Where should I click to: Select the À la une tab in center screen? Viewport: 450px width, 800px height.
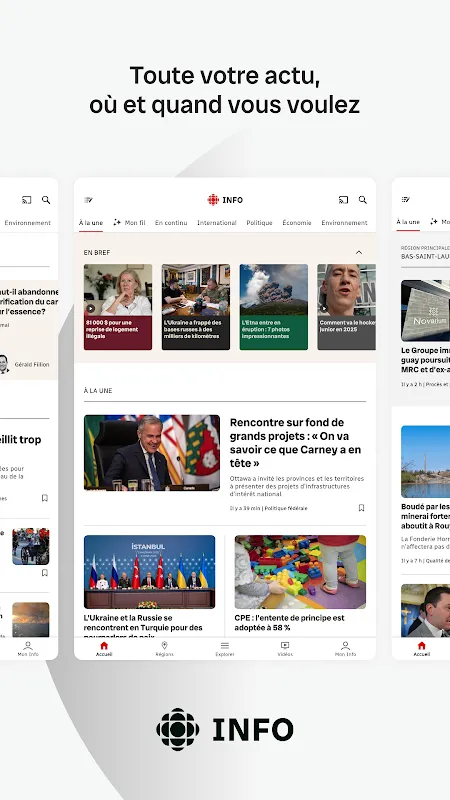coord(91,223)
